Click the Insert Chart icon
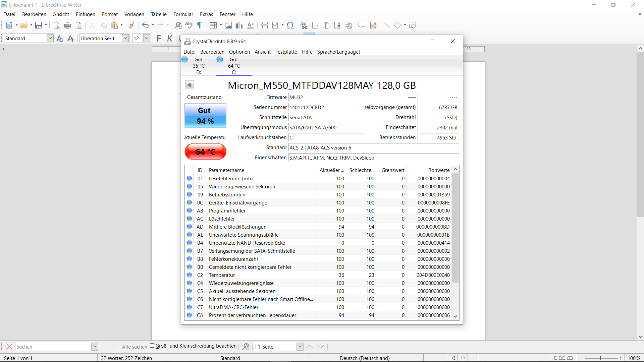This screenshot has height=362, width=644. click(x=239, y=25)
